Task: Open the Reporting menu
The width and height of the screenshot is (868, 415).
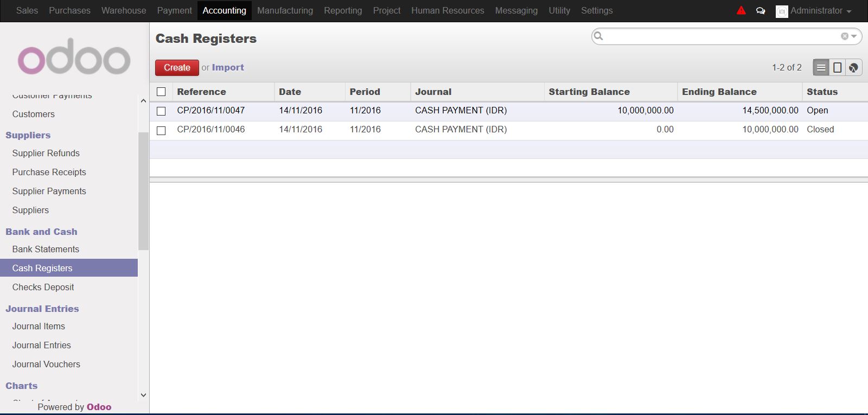Action: (x=343, y=10)
